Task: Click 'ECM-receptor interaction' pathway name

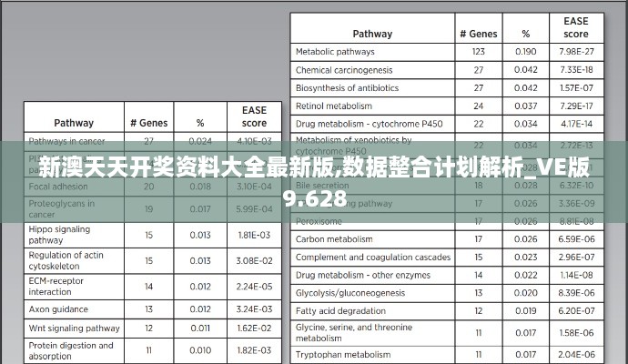Action: pyautogui.click(x=56, y=287)
